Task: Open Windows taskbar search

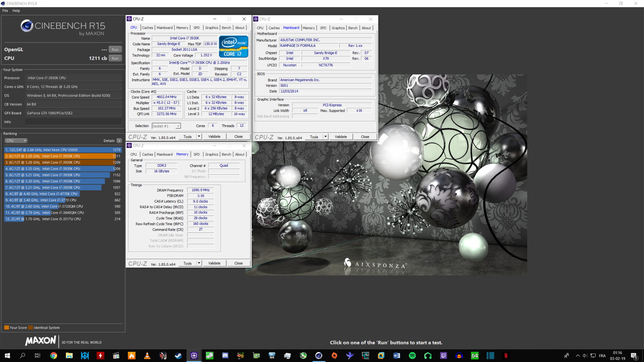Action: tap(22, 356)
